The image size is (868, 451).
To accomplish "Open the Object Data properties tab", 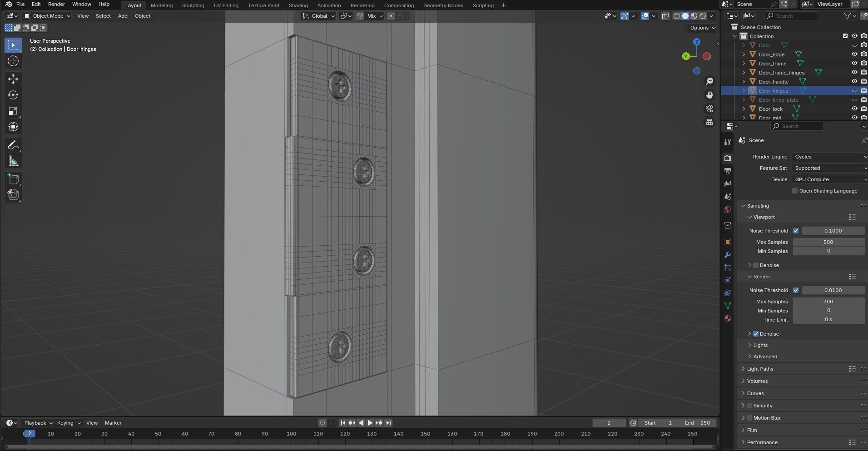I will [728, 306].
